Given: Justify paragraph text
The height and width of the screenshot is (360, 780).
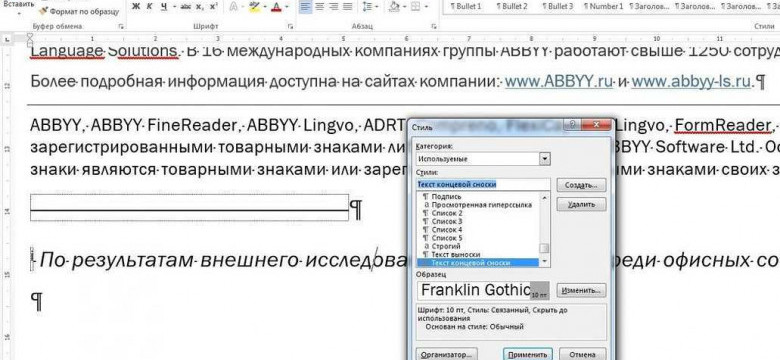Looking at the screenshot, I should point(347,6).
